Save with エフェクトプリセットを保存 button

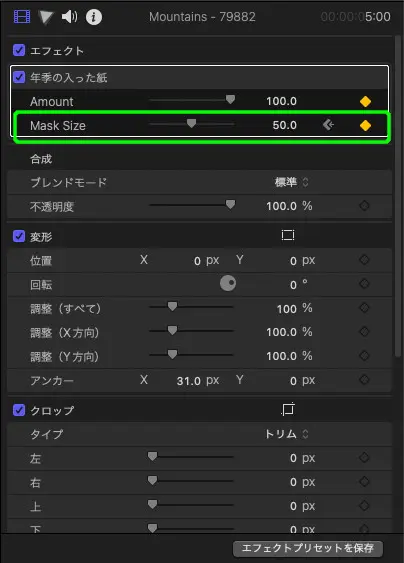(x=308, y=548)
